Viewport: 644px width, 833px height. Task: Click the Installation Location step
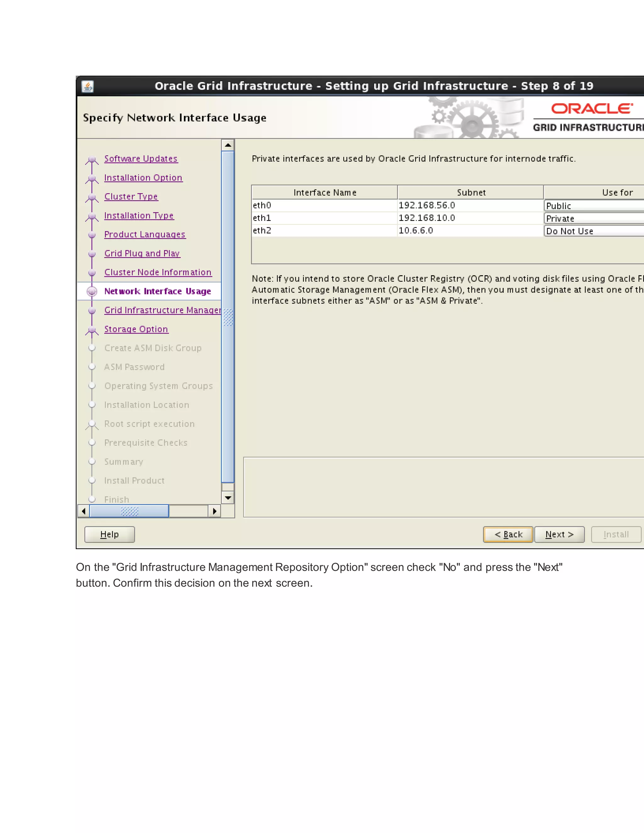(147, 405)
